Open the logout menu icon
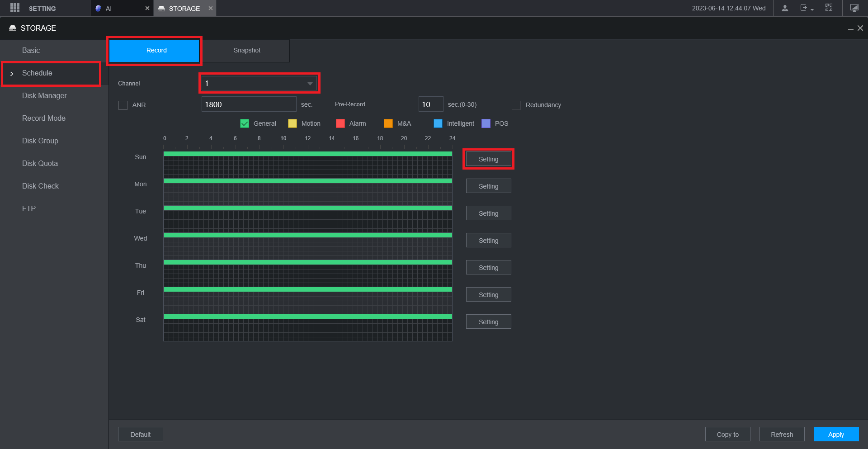This screenshot has width=868, height=449. pos(807,8)
